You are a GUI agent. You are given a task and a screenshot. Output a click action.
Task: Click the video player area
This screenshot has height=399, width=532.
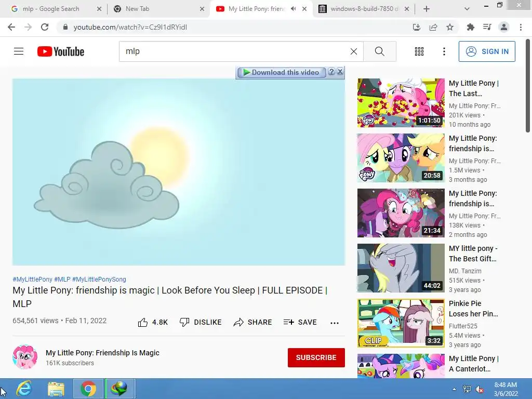(179, 172)
